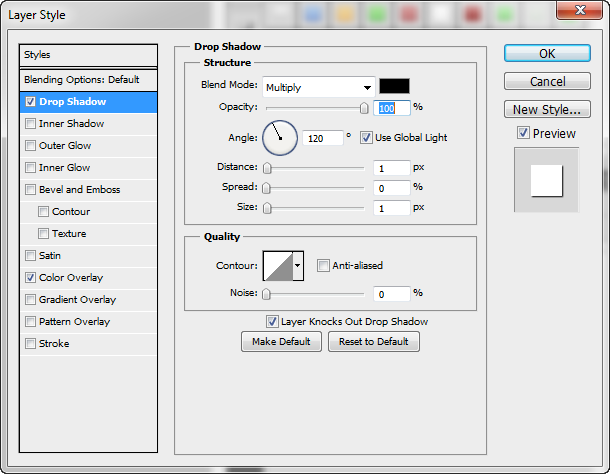The image size is (610, 474).
Task: Enable the Inner Glow checkbox
Action: pyautogui.click(x=30, y=168)
